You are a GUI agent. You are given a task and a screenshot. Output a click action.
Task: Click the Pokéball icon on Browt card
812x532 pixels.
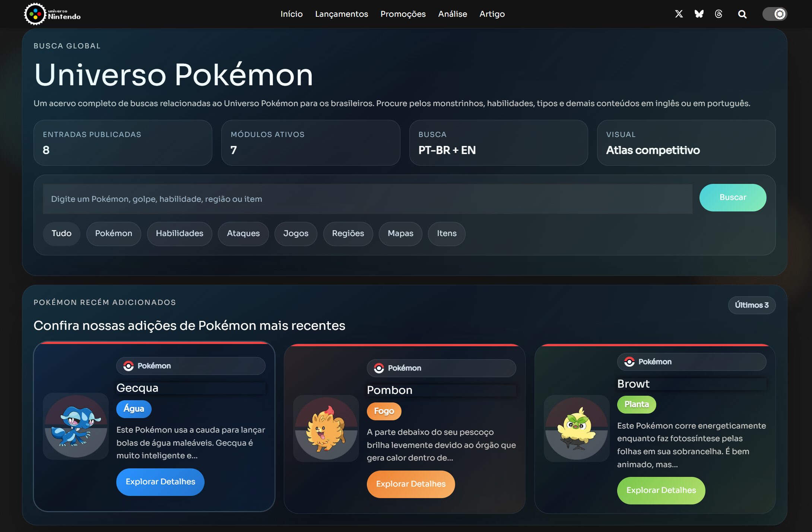[x=629, y=362]
